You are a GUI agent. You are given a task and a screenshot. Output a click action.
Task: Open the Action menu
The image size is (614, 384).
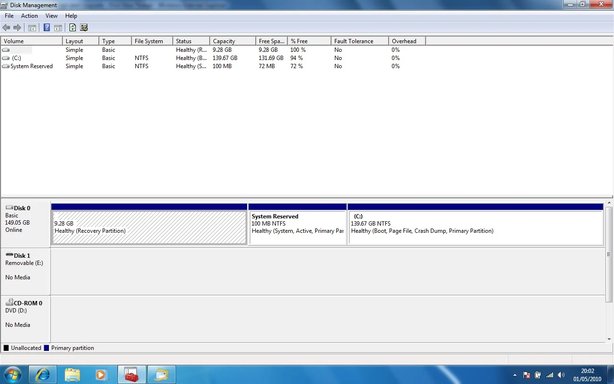tap(29, 16)
